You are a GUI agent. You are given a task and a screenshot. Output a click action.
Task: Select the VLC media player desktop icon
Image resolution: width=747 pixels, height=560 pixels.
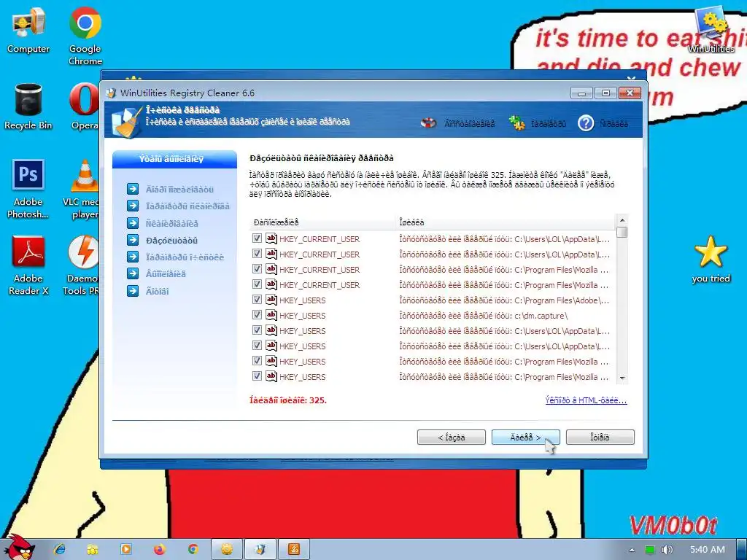tap(82, 189)
